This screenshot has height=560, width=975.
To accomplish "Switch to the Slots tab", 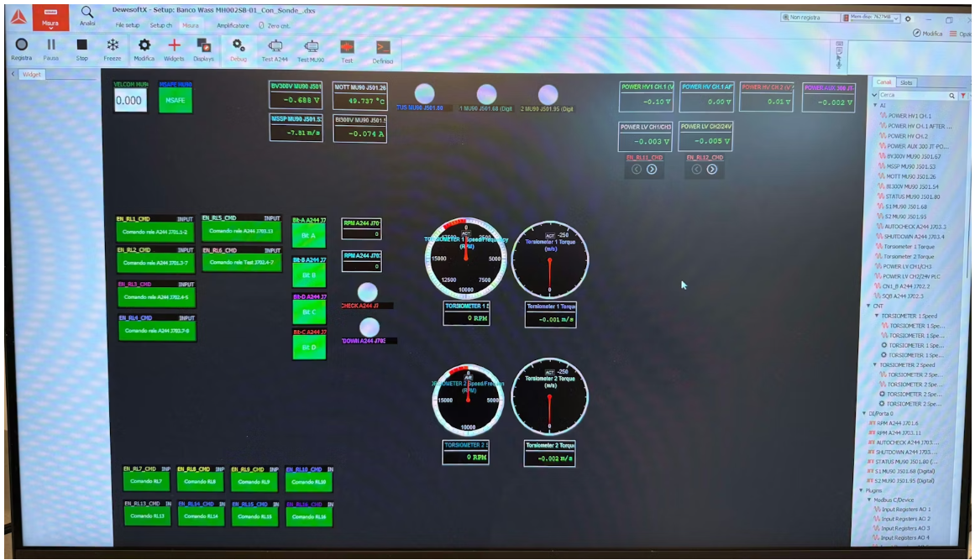I will pos(907,82).
